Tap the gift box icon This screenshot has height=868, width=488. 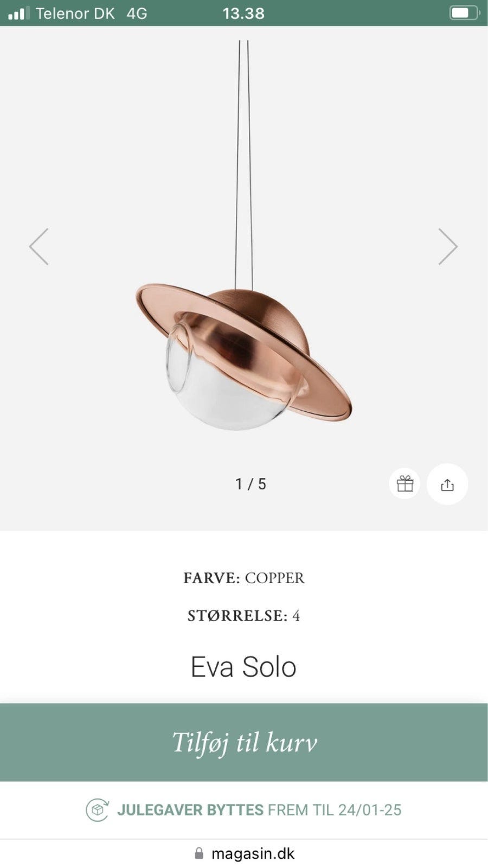click(x=404, y=483)
